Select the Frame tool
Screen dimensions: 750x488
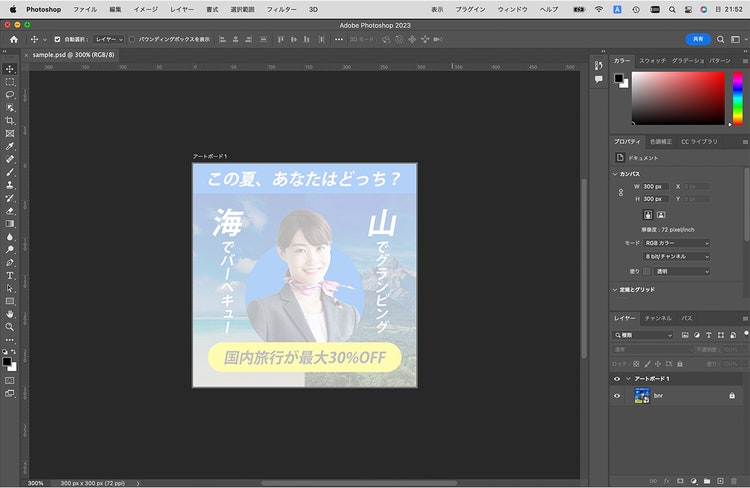10,133
